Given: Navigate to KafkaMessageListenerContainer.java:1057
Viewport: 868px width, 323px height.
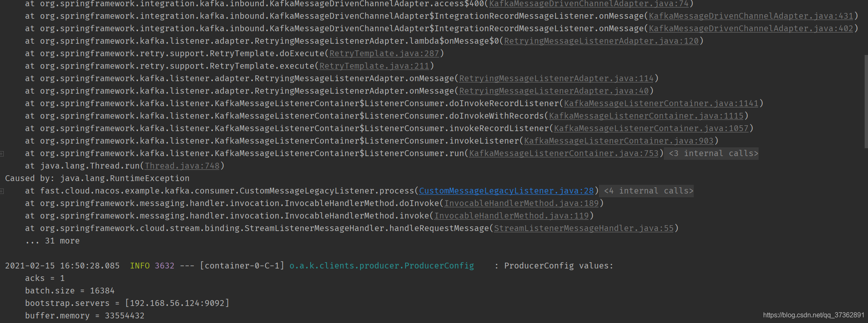Looking at the screenshot, I should (651, 129).
